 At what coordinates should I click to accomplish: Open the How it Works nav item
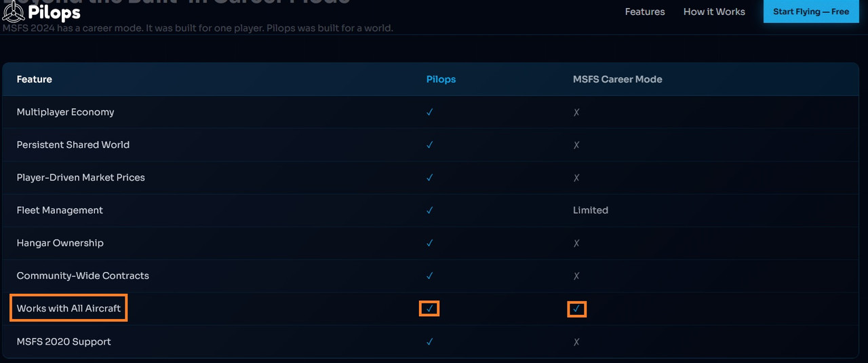(x=714, y=12)
